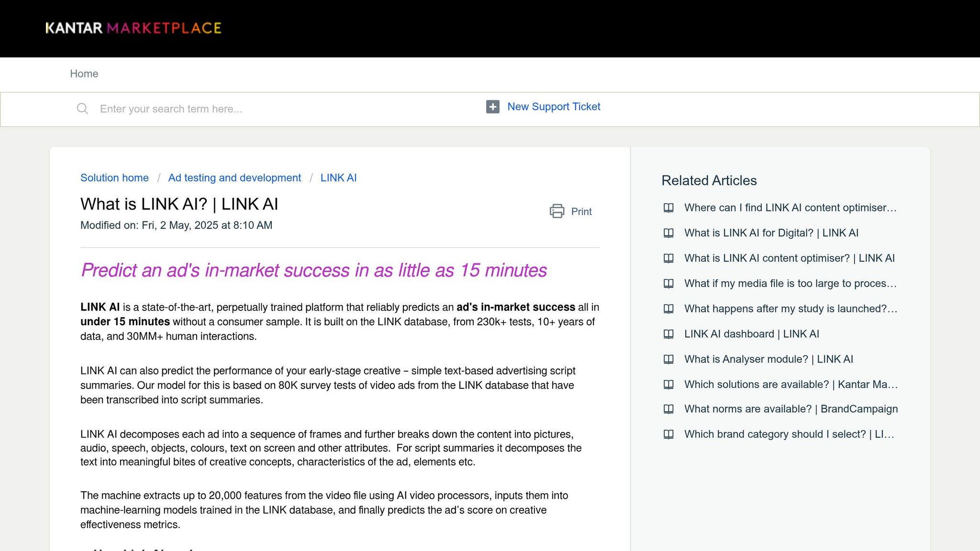
Task: Click book icon next to 'Which brand category should I select?'
Action: click(x=668, y=434)
